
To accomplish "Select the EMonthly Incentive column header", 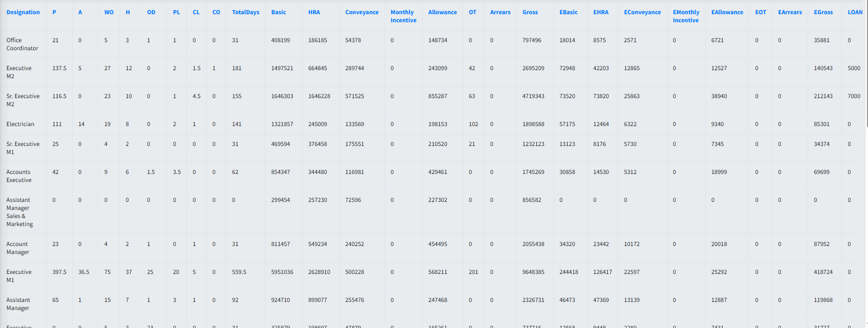I will click(x=686, y=16).
